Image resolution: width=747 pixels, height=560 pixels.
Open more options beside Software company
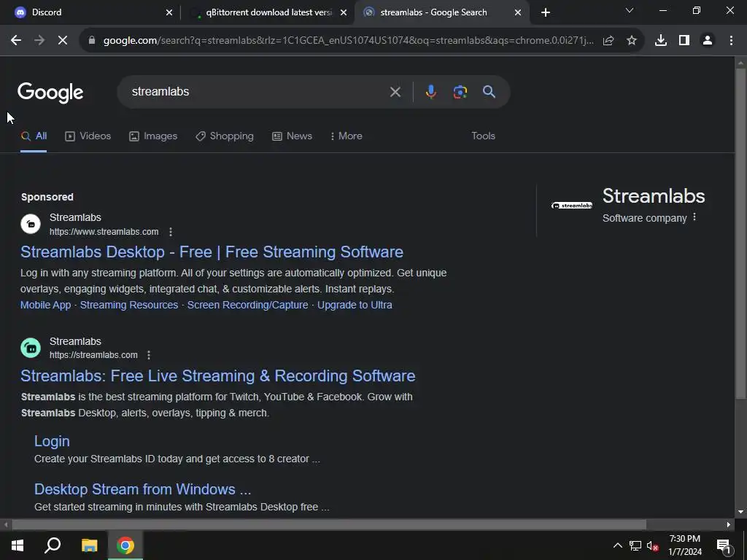pyautogui.click(x=694, y=217)
